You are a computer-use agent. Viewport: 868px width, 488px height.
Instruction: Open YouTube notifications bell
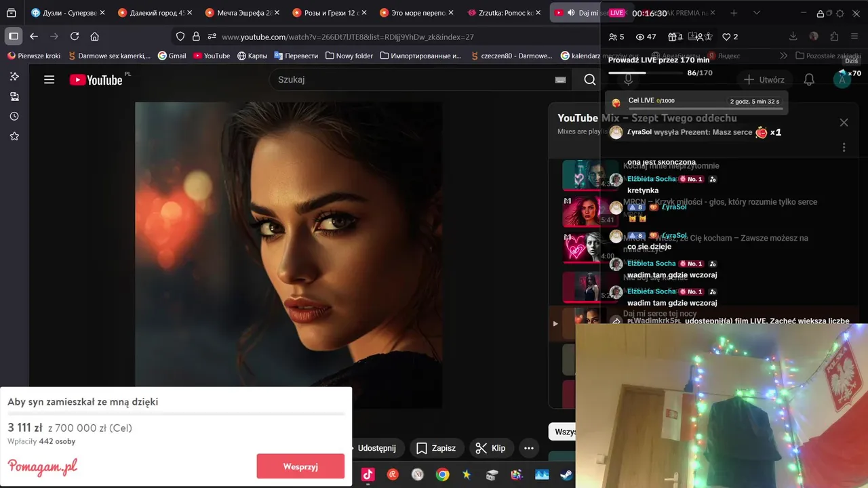(x=809, y=80)
